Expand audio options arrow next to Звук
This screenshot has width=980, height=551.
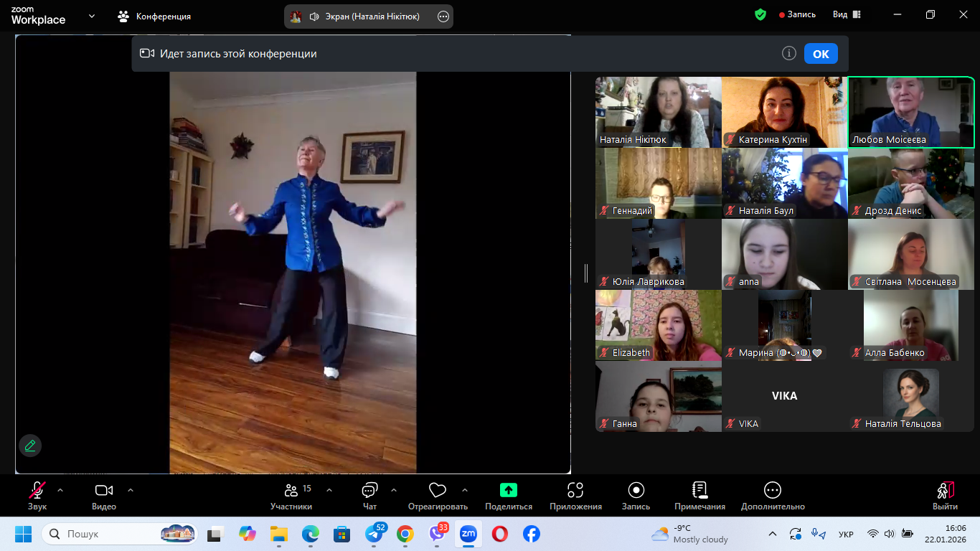click(x=60, y=491)
